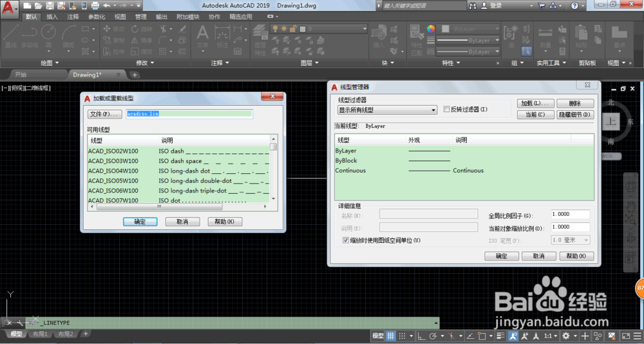This screenshot has width=644, height=344.
Task: Open the lineweight ByLayer dropdown
Action: (468, 41)
